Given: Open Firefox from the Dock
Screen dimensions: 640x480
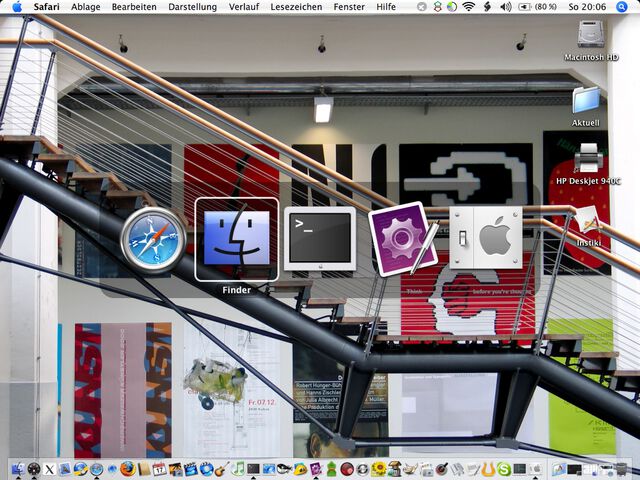Looking at the screenshot, I should point(128,469).
